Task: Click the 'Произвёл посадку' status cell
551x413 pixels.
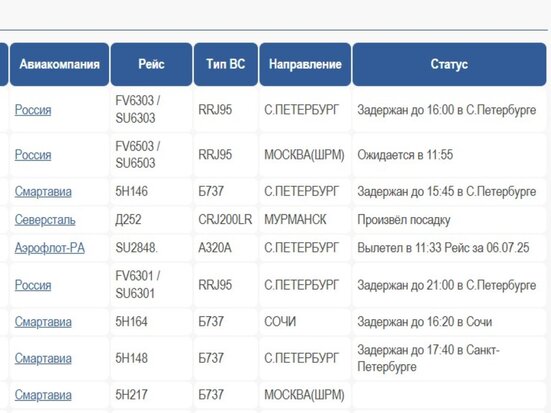Action: [449, 220]
